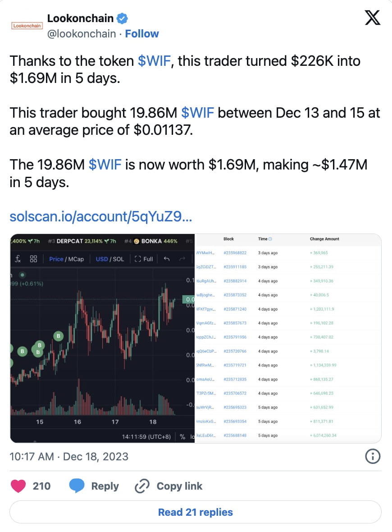This screenshot has height=532, width=392.
Task: Click the X logo at top right
Action: coord(372,18)
